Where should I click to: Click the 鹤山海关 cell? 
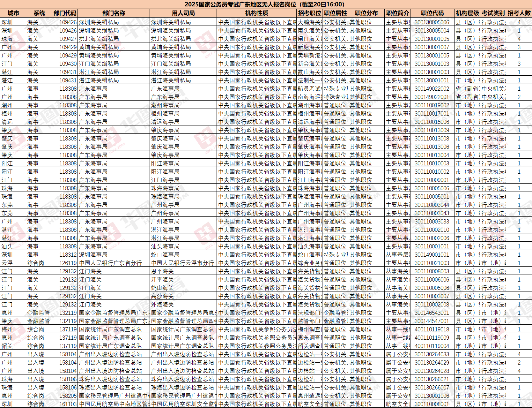183,288
